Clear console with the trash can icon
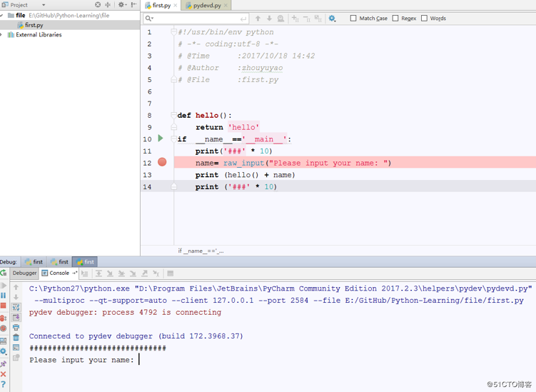Viewport: 536px width, 392px height. tap(16, 337)
